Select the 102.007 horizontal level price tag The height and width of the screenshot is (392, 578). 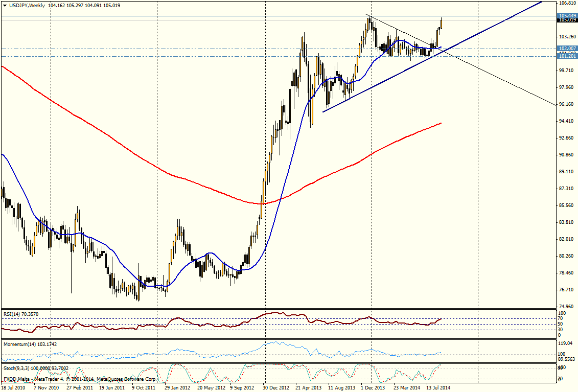pyautogui.click(x=567, y=48)
